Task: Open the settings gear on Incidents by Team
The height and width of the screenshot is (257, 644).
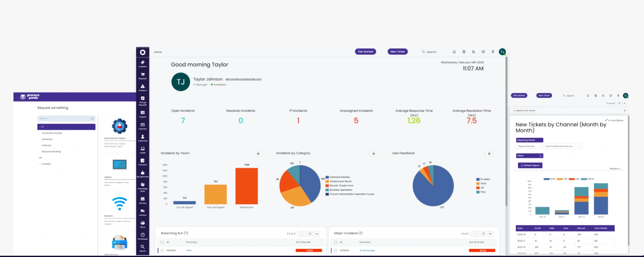Action: coord(258,154)
